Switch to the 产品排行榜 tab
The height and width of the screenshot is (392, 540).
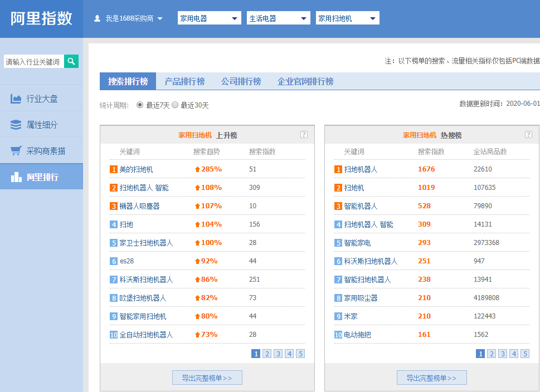(184, 81)
